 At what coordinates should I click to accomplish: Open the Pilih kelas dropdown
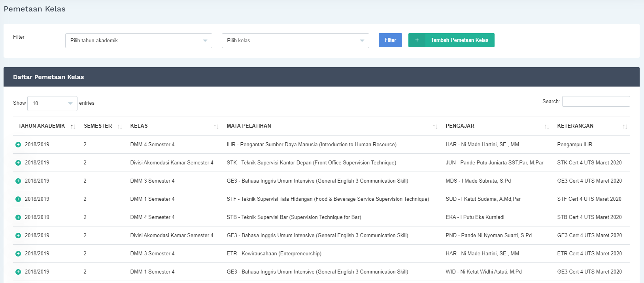(295, 41)
